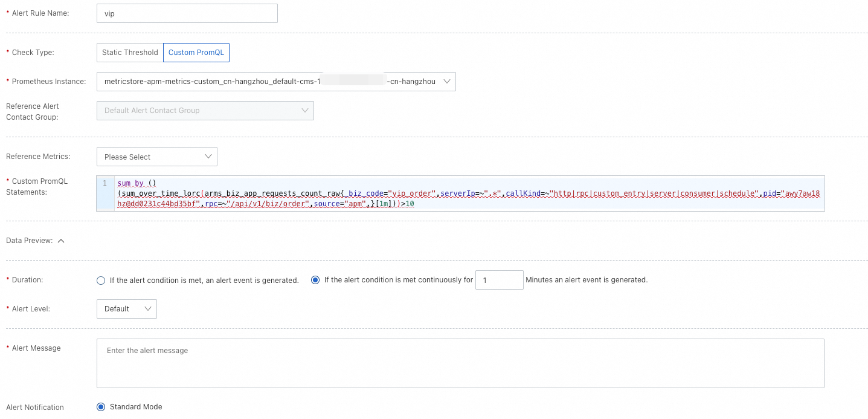
Task: Open the Prometheus Instance dropdown
Action: 276,82
